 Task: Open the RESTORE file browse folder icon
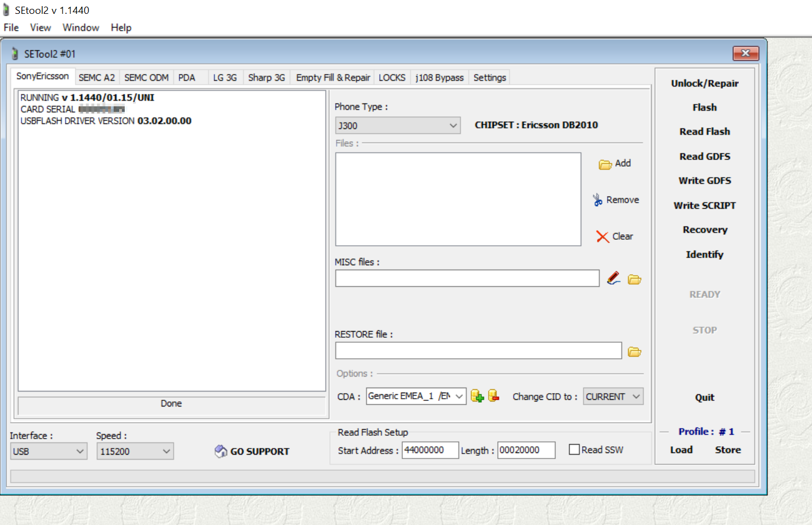[635, 352]
